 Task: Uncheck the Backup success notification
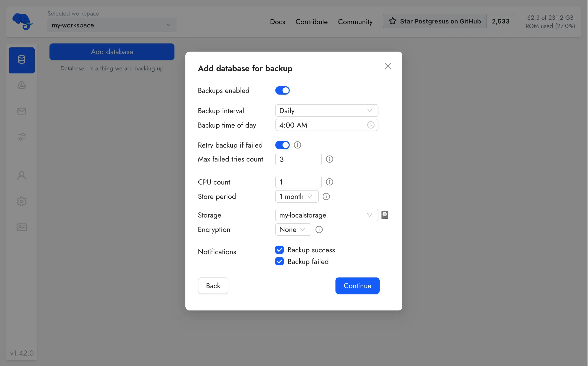(x=279, y=250)
